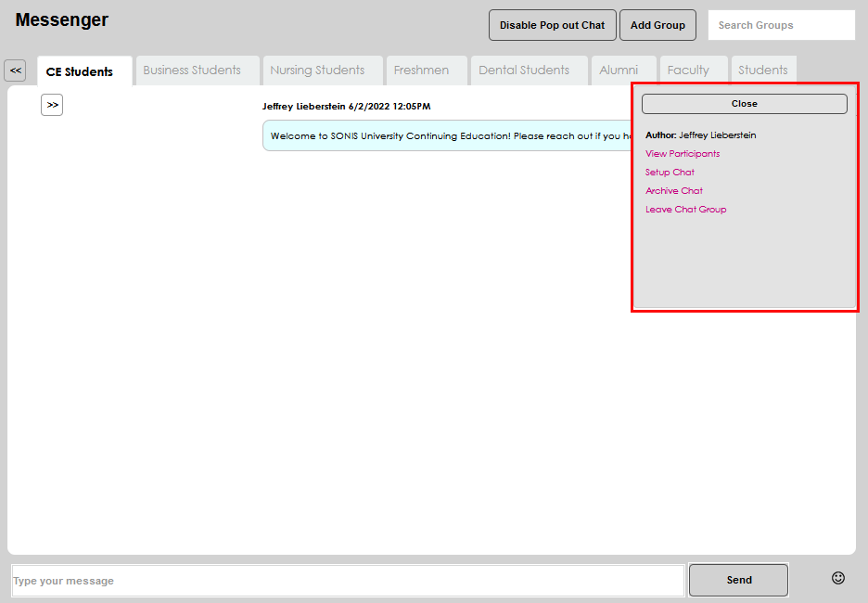This screenshot has width=868, height=603.
Task: Select the Students tab
Action: (x=764, y=71)
